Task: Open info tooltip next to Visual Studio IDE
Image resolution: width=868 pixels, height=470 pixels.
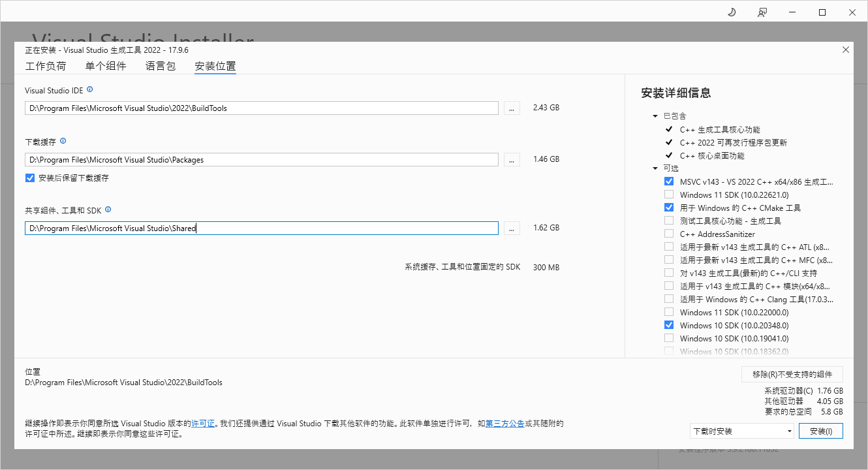Action: click(89, 89)
